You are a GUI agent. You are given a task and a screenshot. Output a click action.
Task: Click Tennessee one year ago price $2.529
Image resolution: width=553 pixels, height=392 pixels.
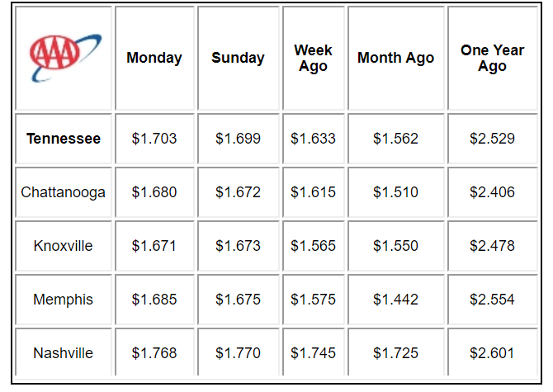click(493, 139)
